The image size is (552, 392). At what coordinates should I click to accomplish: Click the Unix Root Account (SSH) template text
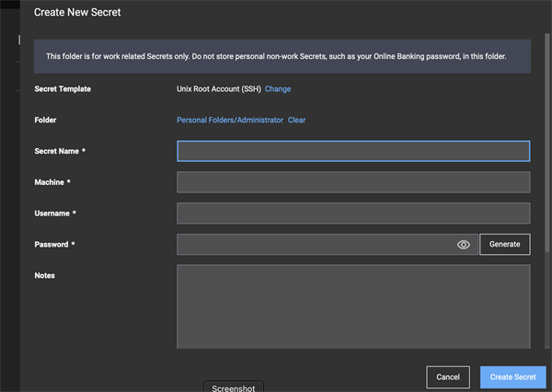pyautogui.click(x=219, y=89)
